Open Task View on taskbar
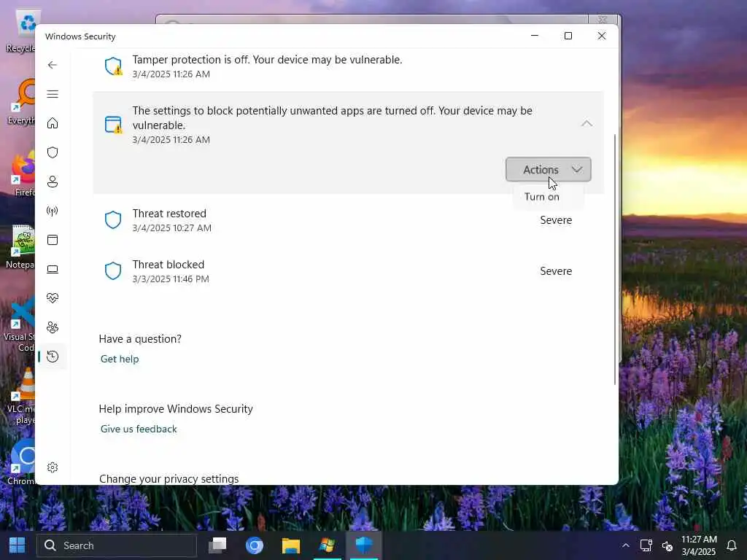 [x=217, y=545]
